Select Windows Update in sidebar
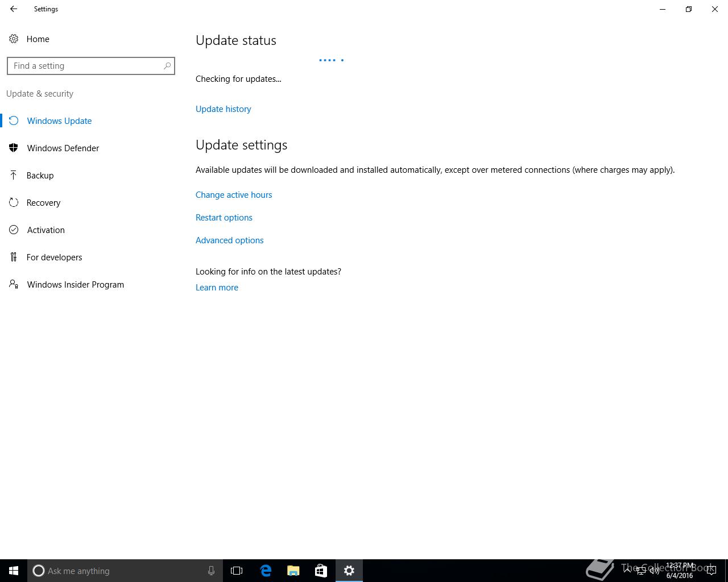This screenshot has width=728, height=582. coord(59,121)
